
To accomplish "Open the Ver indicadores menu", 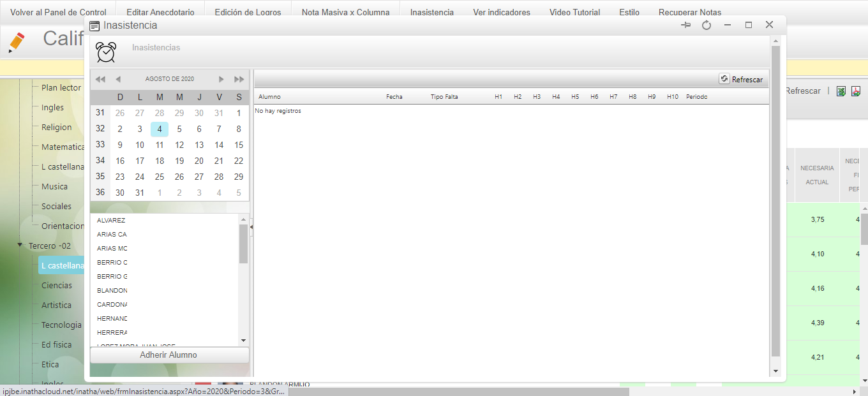I will click(x=501, y=12).
